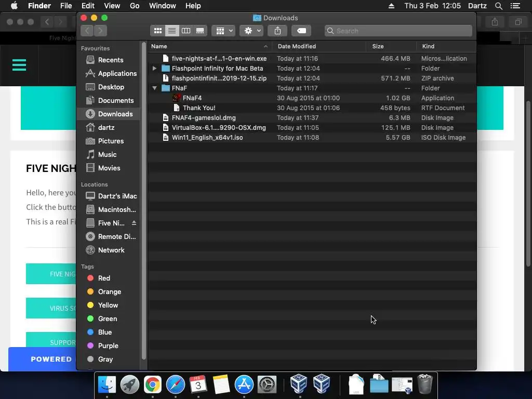This screenshot has width=532, height=399.
Task: Open Spotlight search in menu bar
Action: [498, 6]
